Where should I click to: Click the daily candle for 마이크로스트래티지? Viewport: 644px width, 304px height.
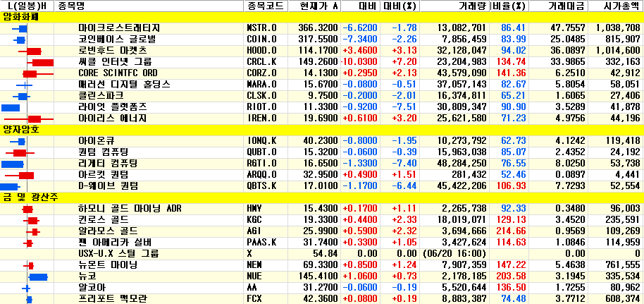click(20, 28)
